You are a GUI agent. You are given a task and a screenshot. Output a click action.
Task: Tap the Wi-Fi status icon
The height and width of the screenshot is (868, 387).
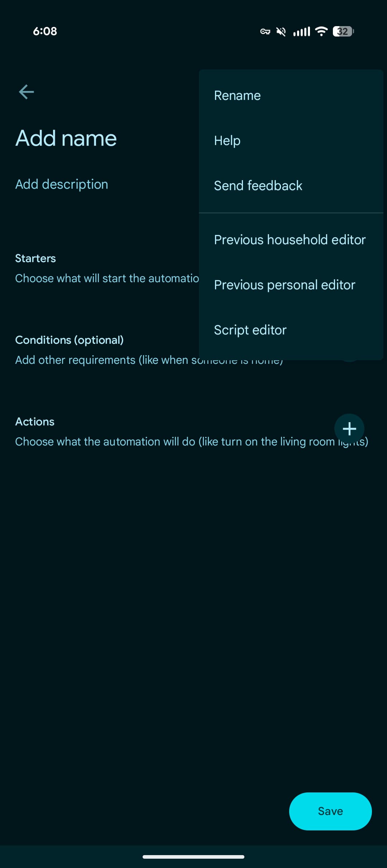coord(321,32)
